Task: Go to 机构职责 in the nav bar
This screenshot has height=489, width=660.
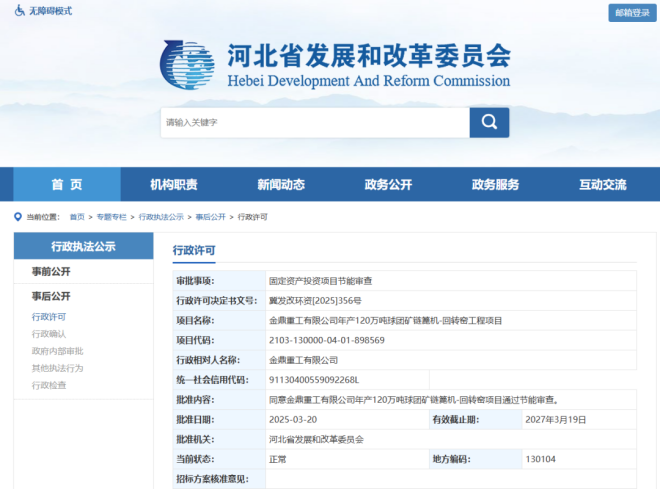Action: point(174,184)
